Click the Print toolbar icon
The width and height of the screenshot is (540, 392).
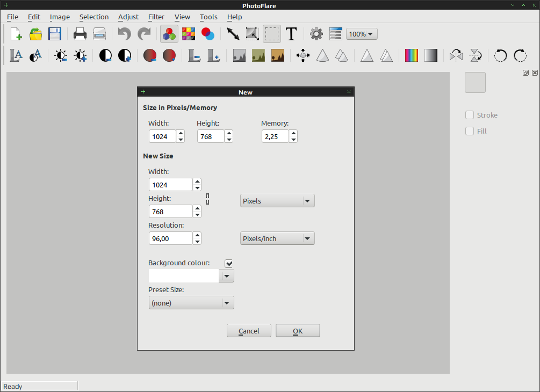coord(80,34)
